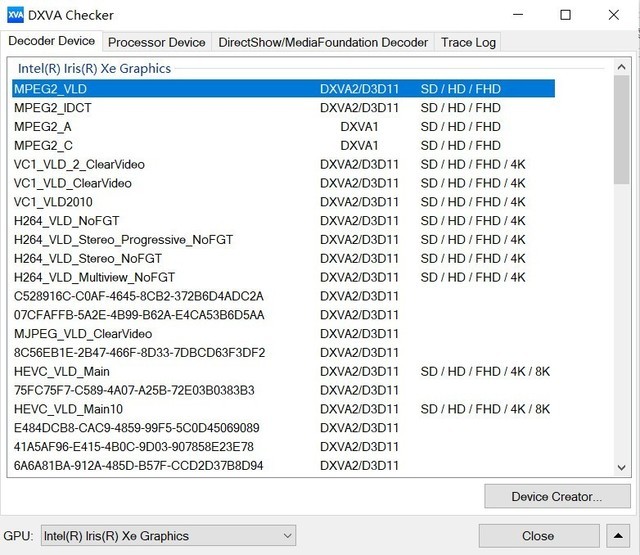Select the HEVC_VLD_Main10 decoder entry
Image resolution: width=640 pixels, height=555 pixels.
[283, 409]
